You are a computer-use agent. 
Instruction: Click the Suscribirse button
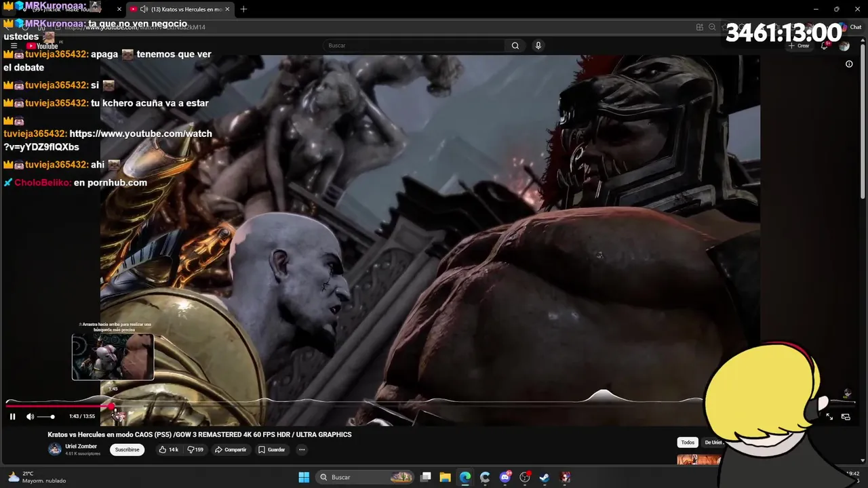pos(127,449)
